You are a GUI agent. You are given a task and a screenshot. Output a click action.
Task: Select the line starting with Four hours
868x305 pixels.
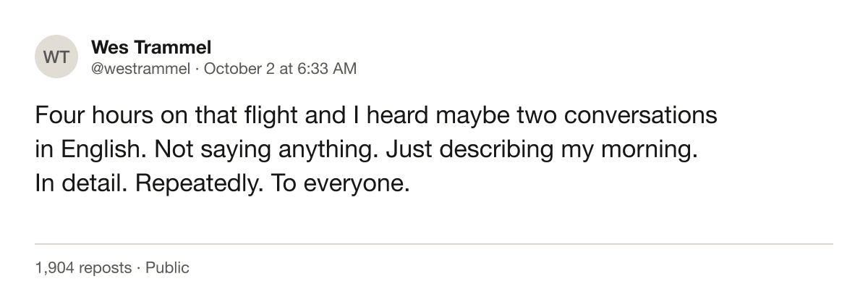coord(375,117)
